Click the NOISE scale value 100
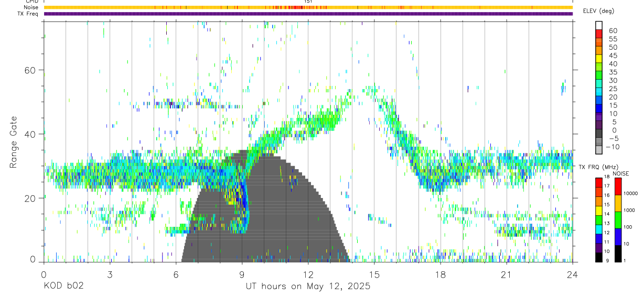Image resolution: width=644 pixels, height=297 pixels. 627,227
